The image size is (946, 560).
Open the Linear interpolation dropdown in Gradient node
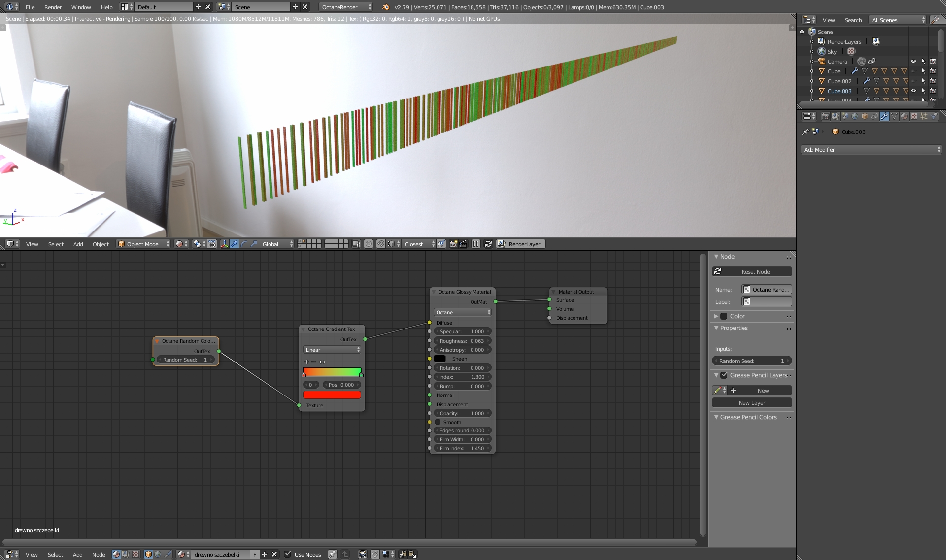[x=332, y=350]
